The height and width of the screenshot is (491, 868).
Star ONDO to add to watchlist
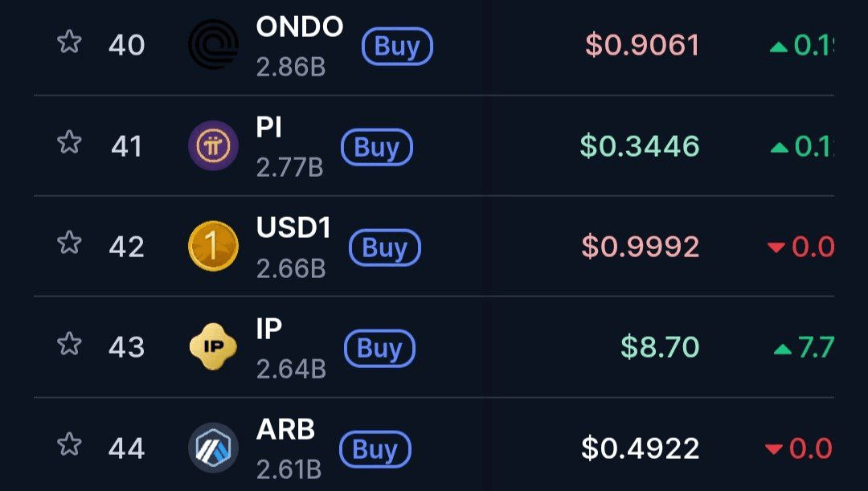coord(69,42)
